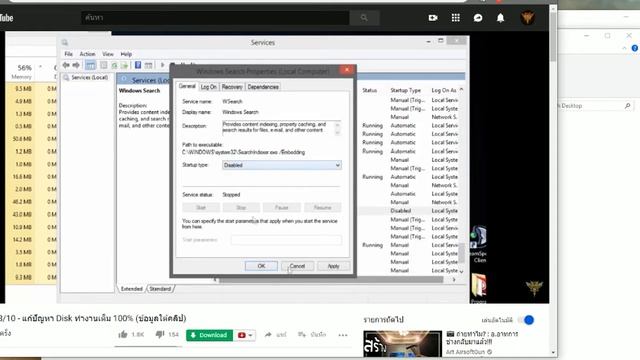Open the Startup type dropdown
Screen dimensions: 640x360
[282, 165]
